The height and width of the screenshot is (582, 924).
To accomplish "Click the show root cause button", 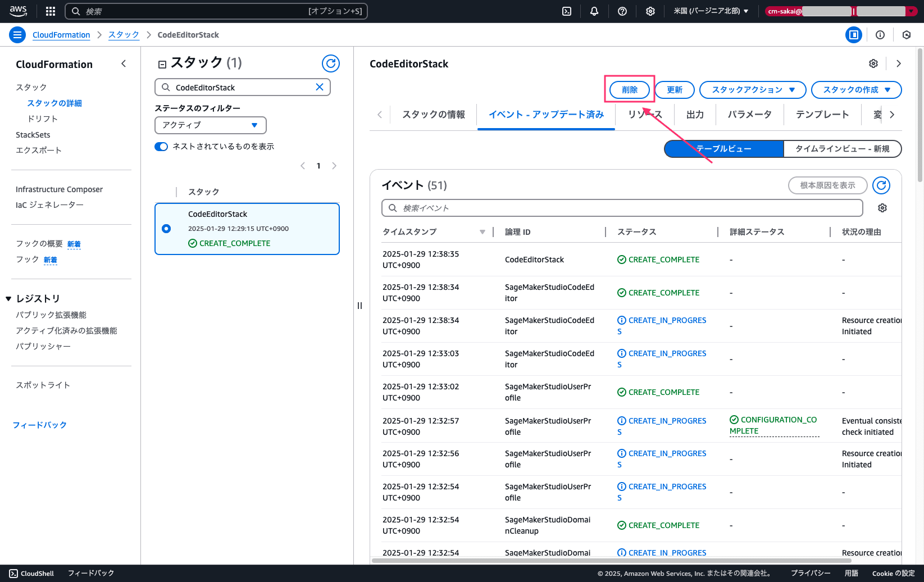I will point(827,185).
